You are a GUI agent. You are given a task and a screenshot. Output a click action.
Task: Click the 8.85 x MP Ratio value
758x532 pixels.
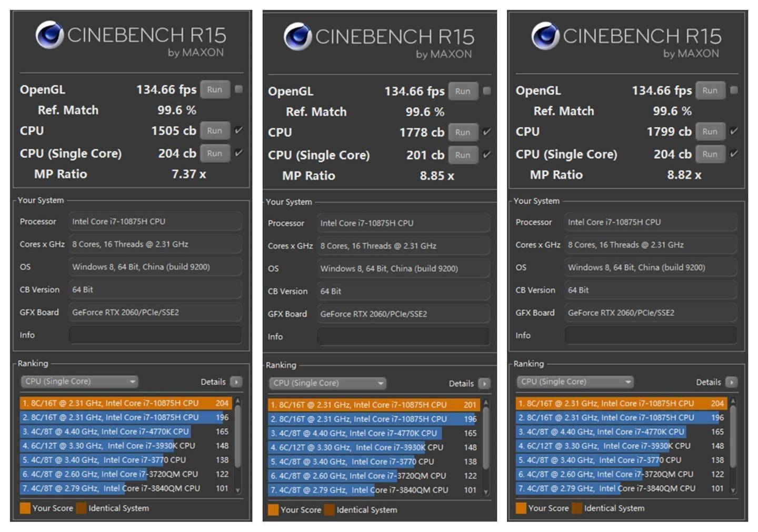(437, 176)
